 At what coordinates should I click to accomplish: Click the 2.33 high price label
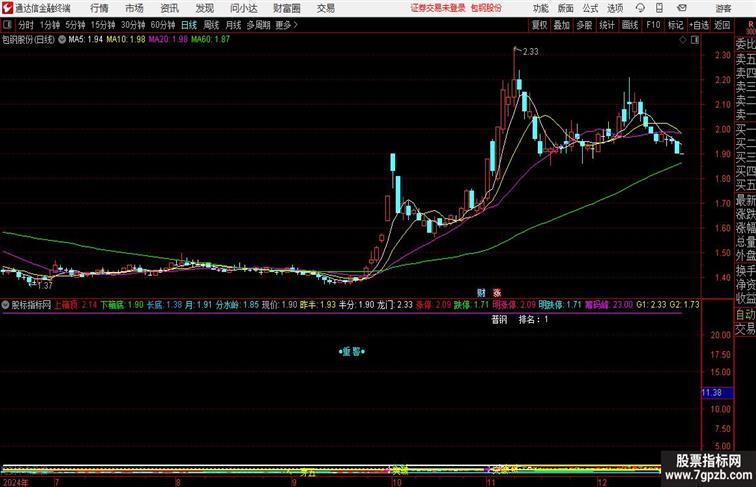(x=530, y=52)
